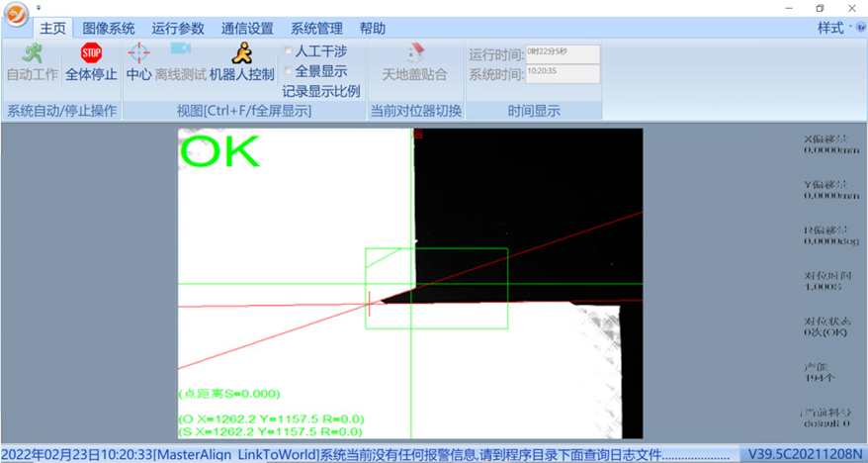Click the 天地盖贴合 positioner icon
This screenshot has width=868, height=463.
pyautogui.click(x=414, y=53)
